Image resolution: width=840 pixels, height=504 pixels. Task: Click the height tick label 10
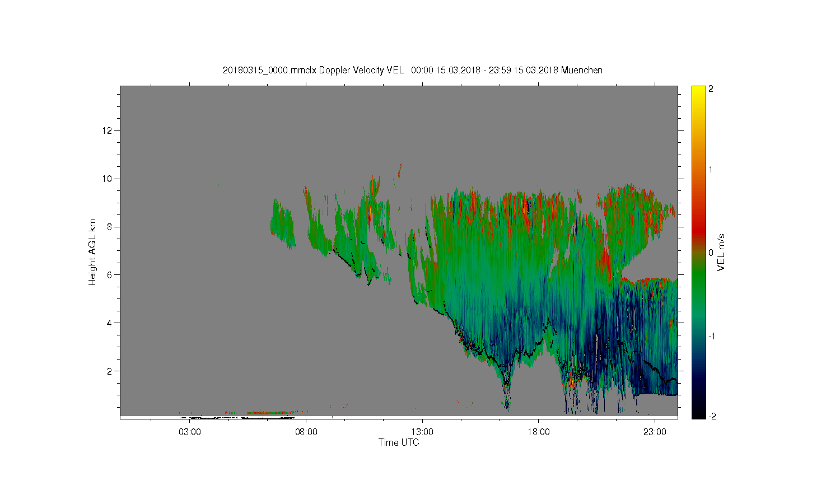[108, 179]
